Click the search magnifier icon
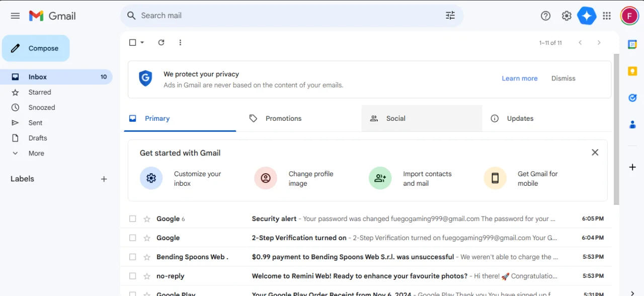Image resolution: width=644 pixels, height=296 pixels. pyautogui.click(x=132, y=16)
